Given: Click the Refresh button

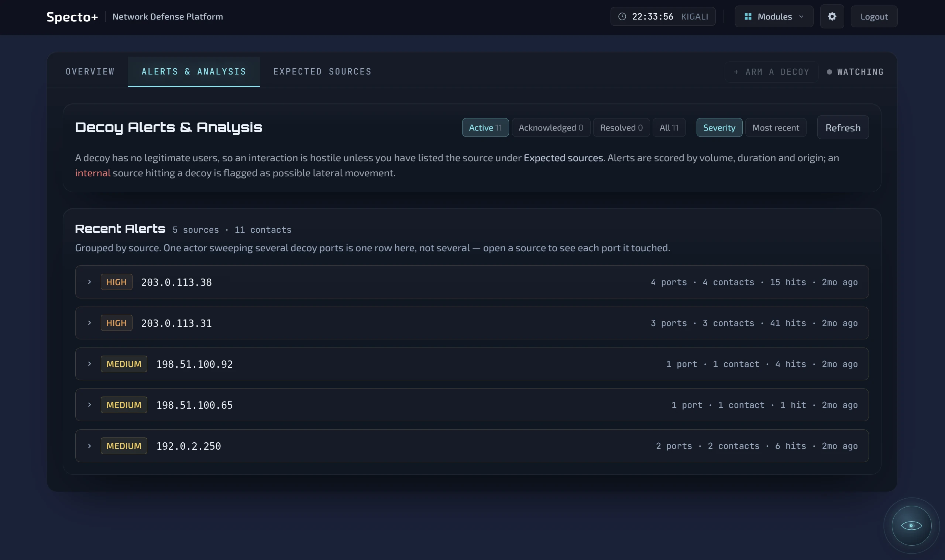Looking at the screenshot, I should pyautogui.click(x=843, y=128).
